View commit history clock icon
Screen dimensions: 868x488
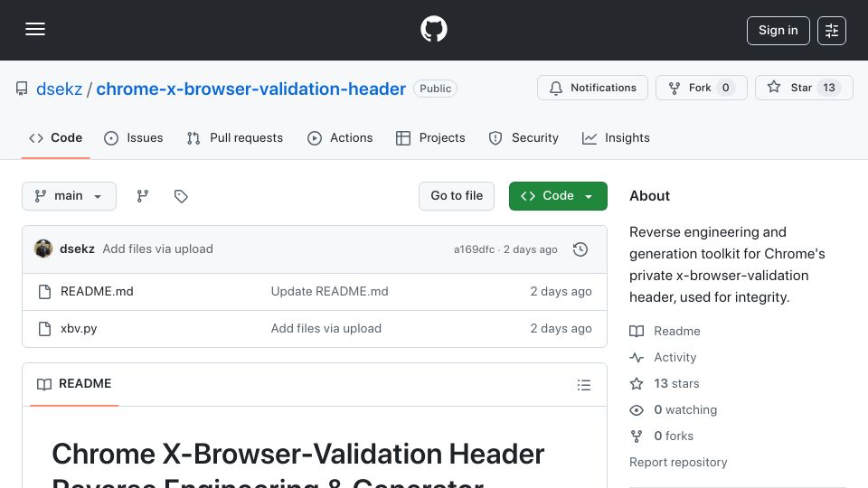pos(580,249)
